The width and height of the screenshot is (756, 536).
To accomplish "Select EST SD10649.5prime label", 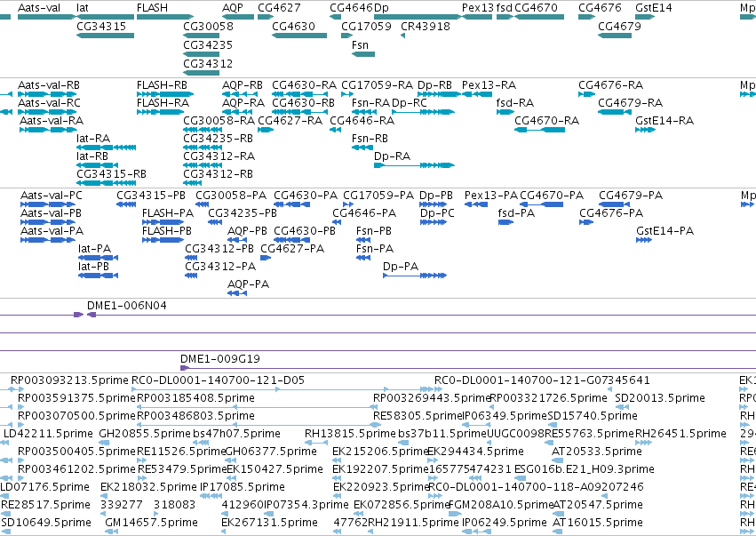I will pos(46,523).
